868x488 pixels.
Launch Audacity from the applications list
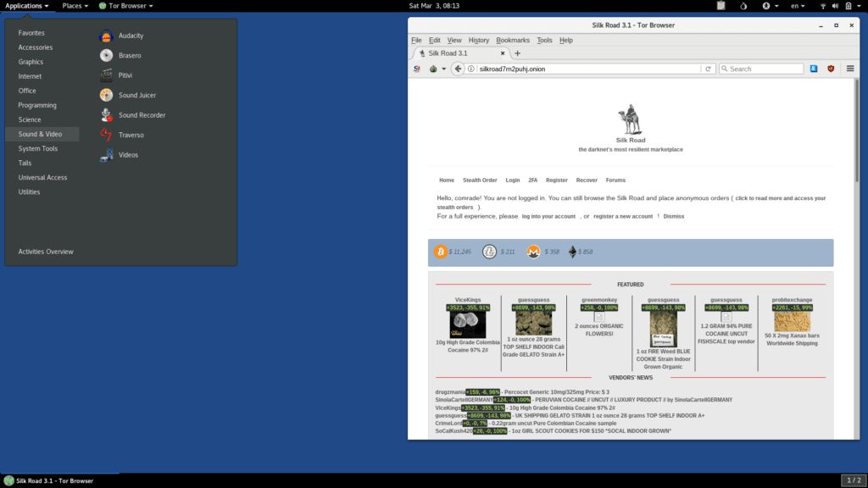click(131, 36)
